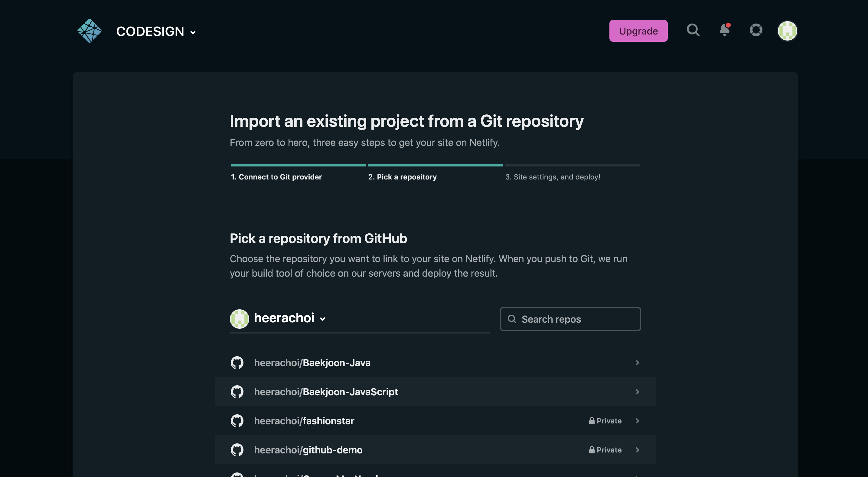Click the support lifebuoy icon

pyautogui.click(x=755, y=30)
